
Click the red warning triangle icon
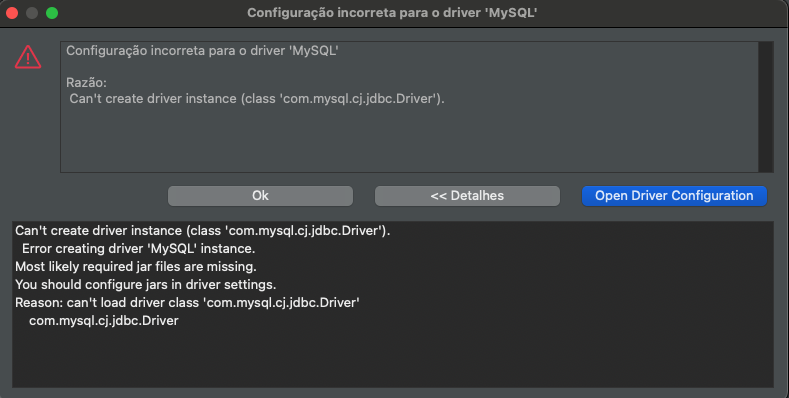[28, 57]
